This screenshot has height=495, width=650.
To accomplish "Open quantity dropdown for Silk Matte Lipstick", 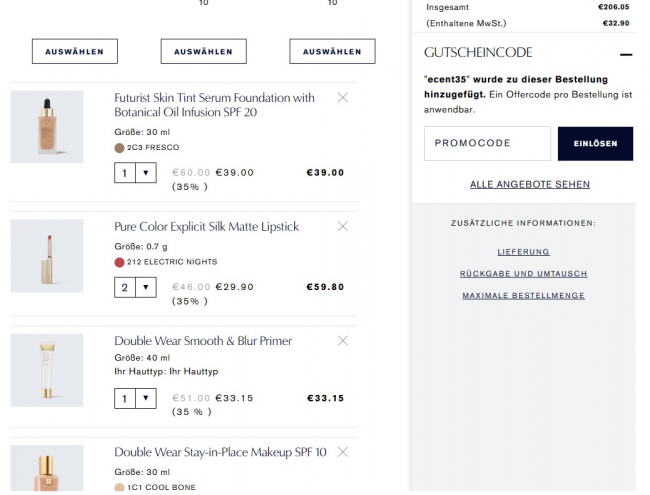I will tap(135, 287).
